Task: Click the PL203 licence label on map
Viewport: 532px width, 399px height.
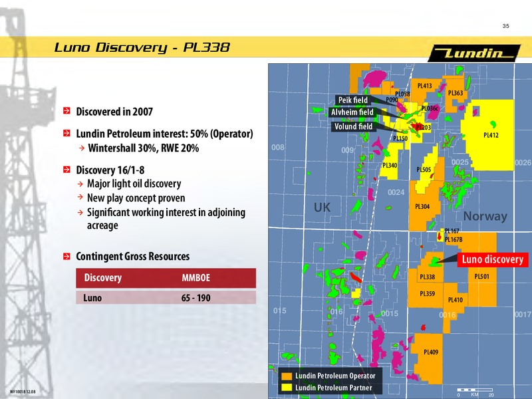Action: 424,128
